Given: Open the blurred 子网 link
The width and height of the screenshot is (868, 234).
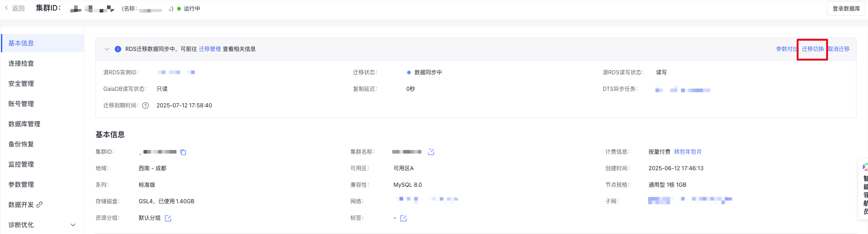Looking at the screenshot, I should coord(690,200).
